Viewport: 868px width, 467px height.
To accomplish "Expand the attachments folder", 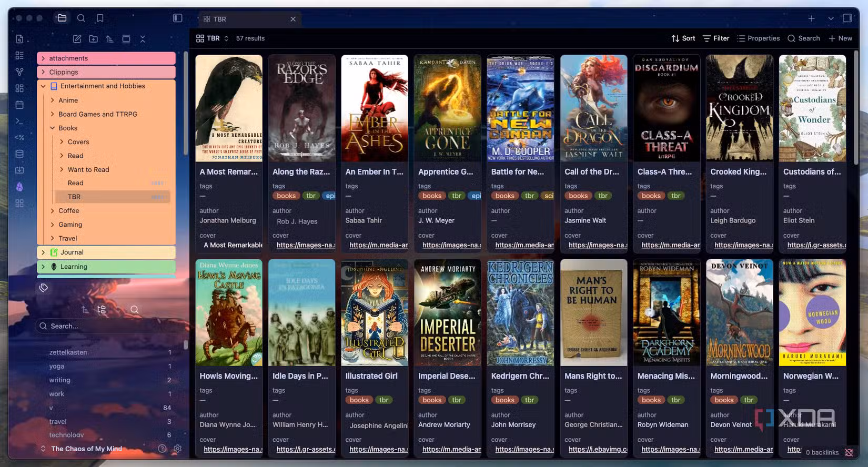I will pos(106,58).
